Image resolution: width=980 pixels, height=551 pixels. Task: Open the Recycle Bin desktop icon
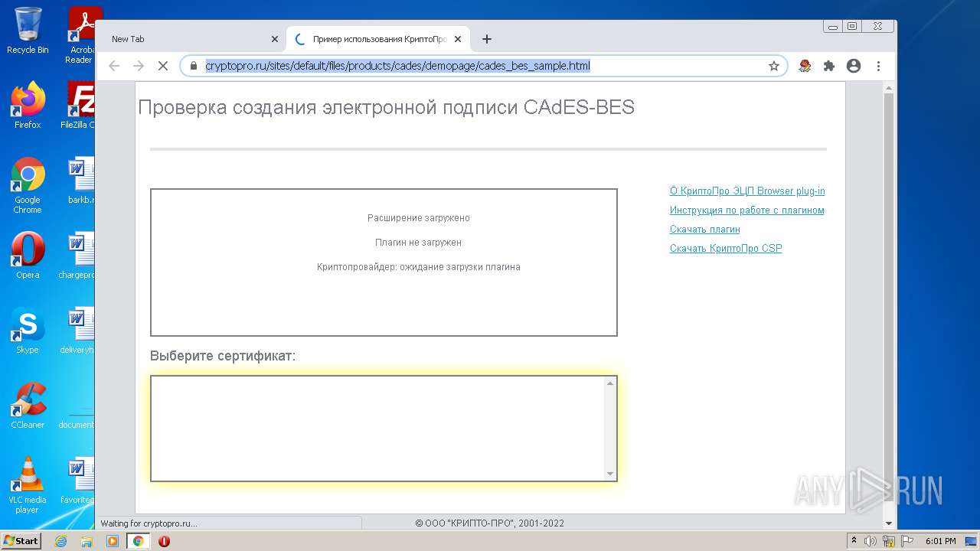pos(28,31)
